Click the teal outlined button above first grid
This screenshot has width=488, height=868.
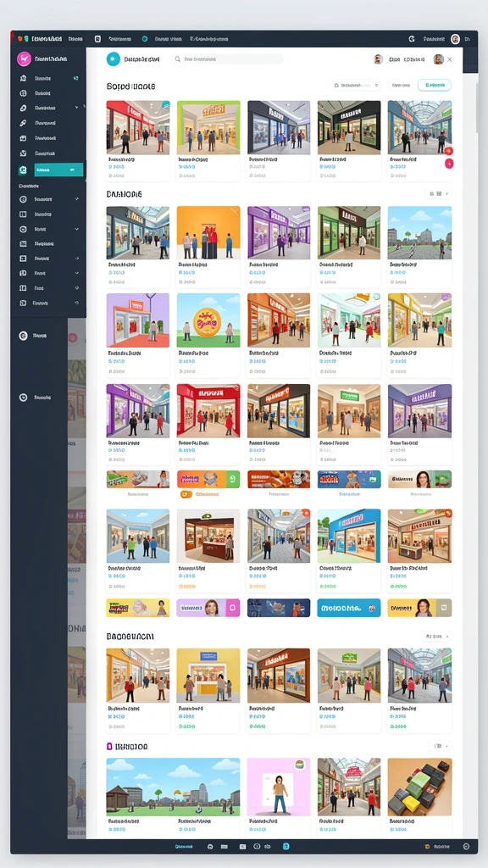pos(435,86)
